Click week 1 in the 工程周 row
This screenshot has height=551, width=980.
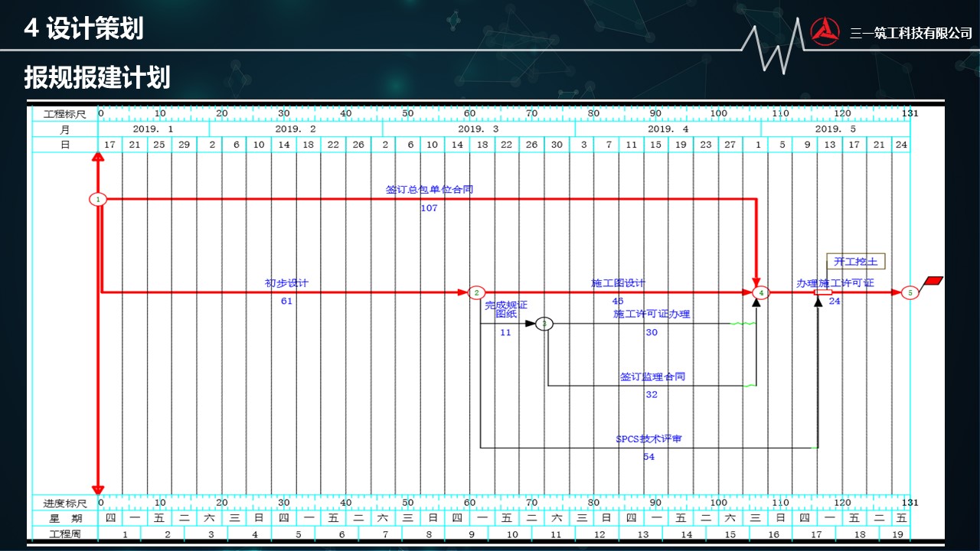pos(124,533)
